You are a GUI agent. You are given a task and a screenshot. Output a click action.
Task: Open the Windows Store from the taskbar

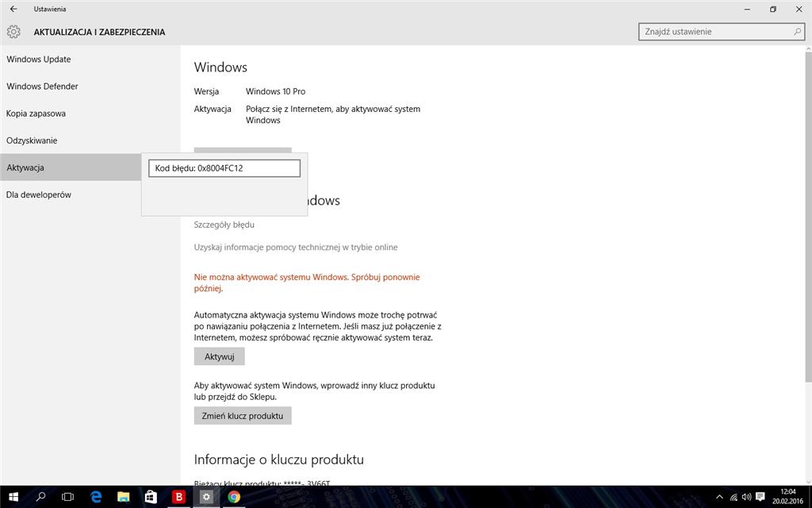151,497
